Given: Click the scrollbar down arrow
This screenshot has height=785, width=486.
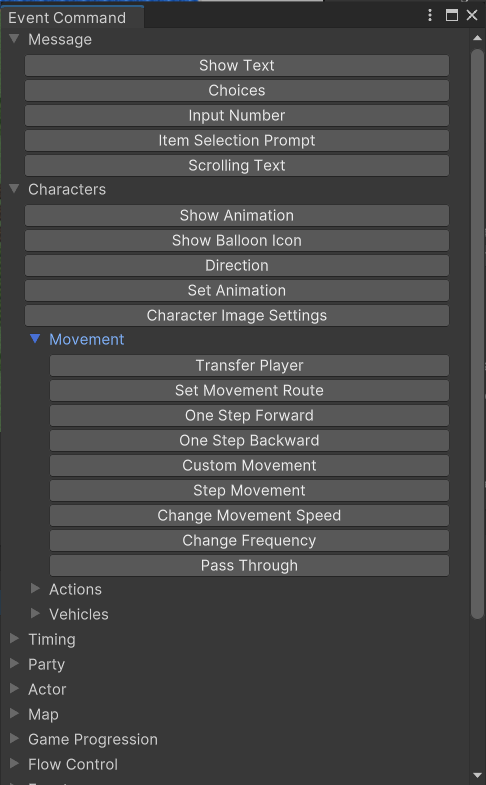Looking at the screenshot, I should (x=477, y=775).
